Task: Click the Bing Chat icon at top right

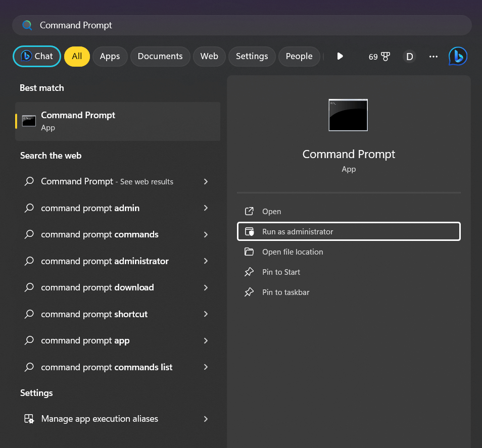Action: 458,57
